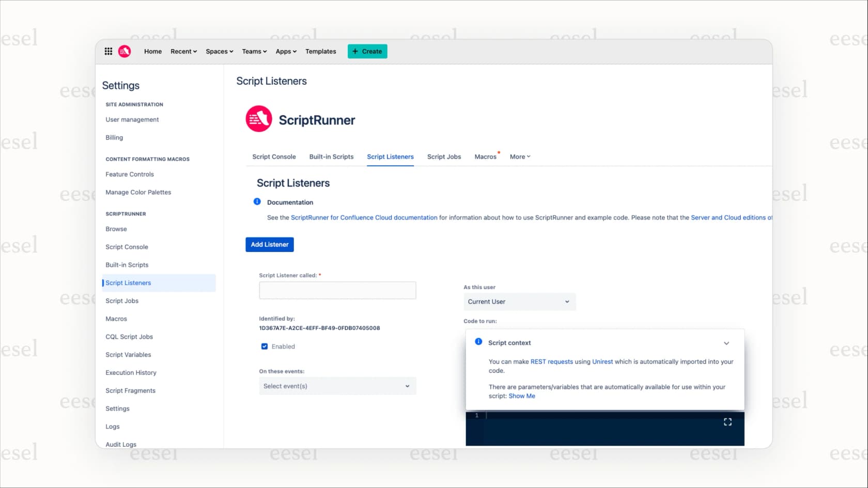This screenshot has width=868, height=488.
Task: Open Browse in the ScriptRunner sidebar
Action: click(x=116, y=229)
